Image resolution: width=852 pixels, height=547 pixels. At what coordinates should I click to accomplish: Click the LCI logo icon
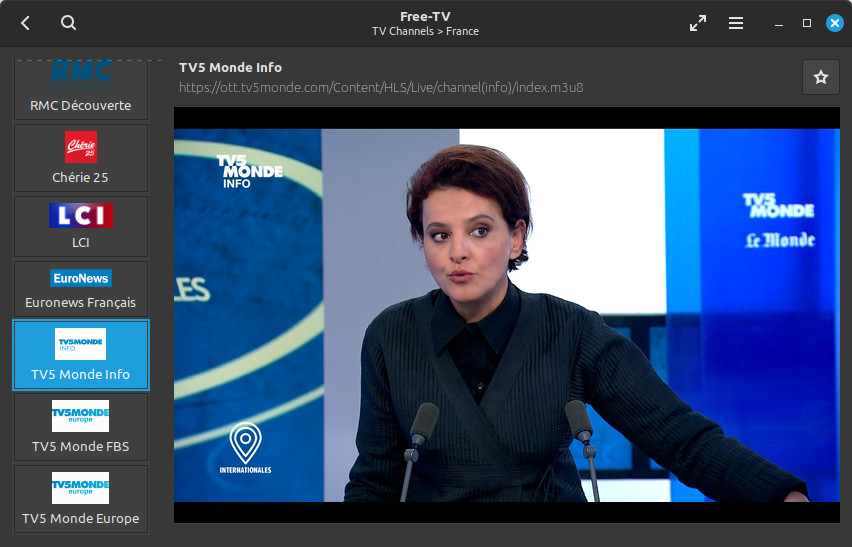[81, 216]
